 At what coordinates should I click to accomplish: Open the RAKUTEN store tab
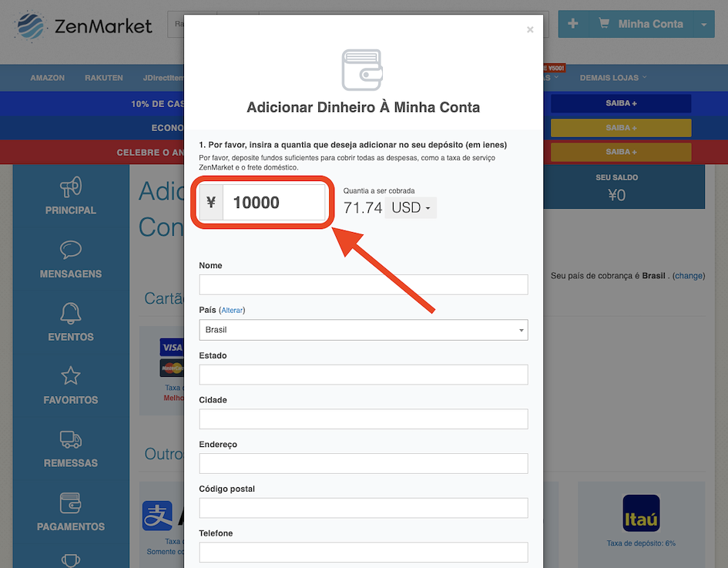(103, 78)
